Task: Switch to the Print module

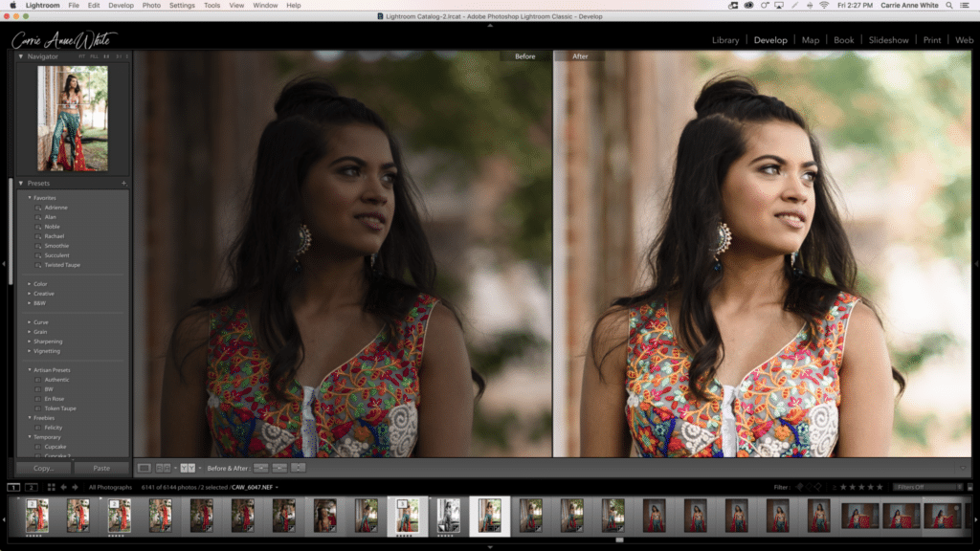Action: pyautogui.click(x=932, y=40)
